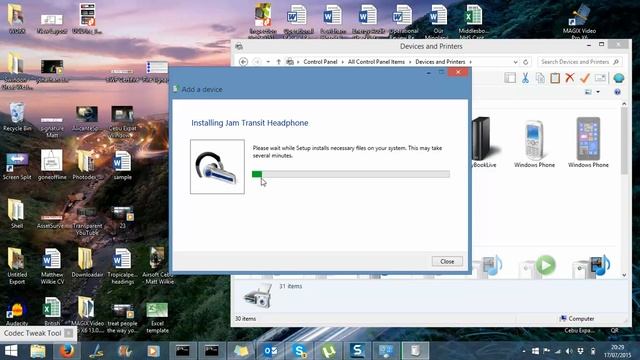
Task: Click the scroll down arrow in Devices window
Action: click(624, 275)
